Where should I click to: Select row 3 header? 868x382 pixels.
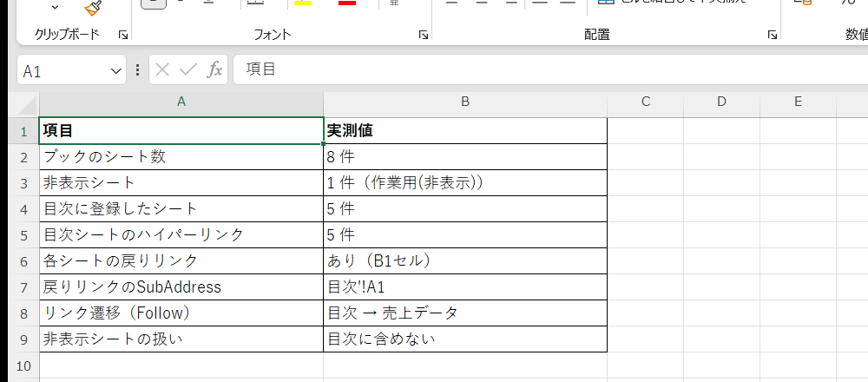click(x=23, y=183)
